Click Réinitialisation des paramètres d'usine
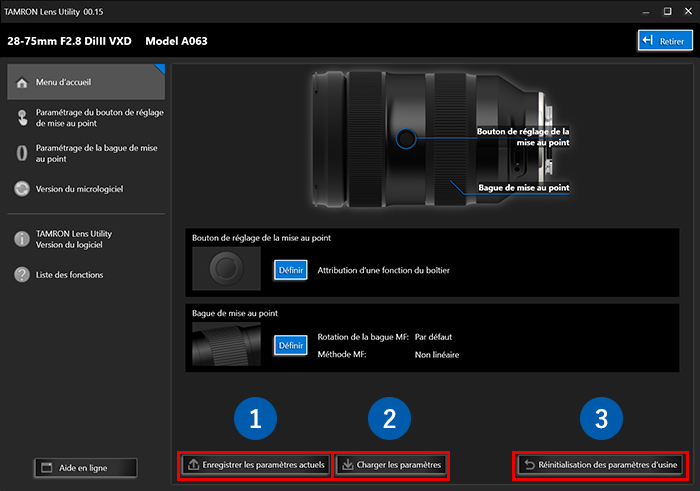700x491 pixels. 600,465
